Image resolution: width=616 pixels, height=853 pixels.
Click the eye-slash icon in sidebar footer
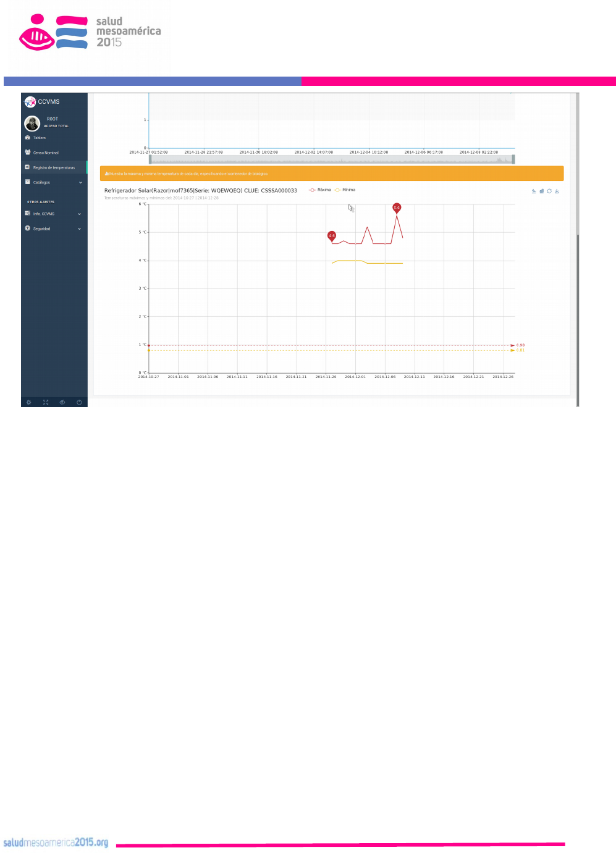(62, 402)
